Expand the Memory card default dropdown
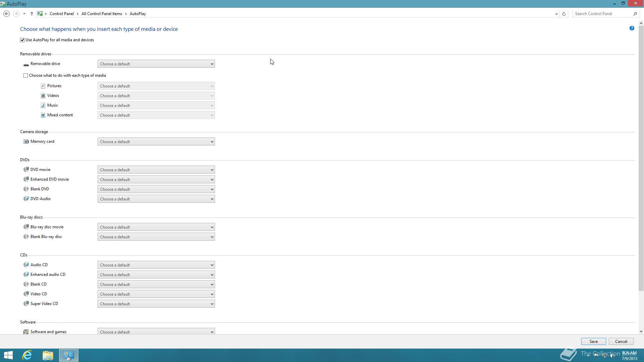Image resolution: width=644 pixels, height=362 pixels. (156, 141)
